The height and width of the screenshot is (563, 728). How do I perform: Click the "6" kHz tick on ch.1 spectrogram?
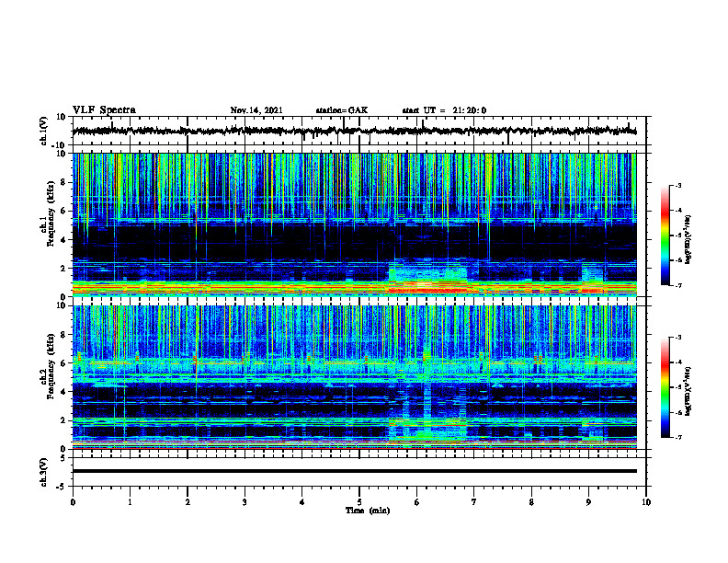[63, 211]
